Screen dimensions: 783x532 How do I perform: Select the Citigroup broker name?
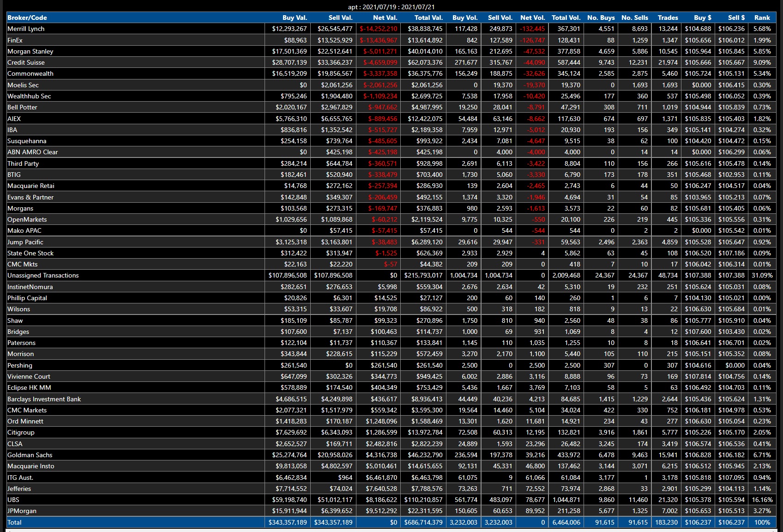click(x=21, y=432)
